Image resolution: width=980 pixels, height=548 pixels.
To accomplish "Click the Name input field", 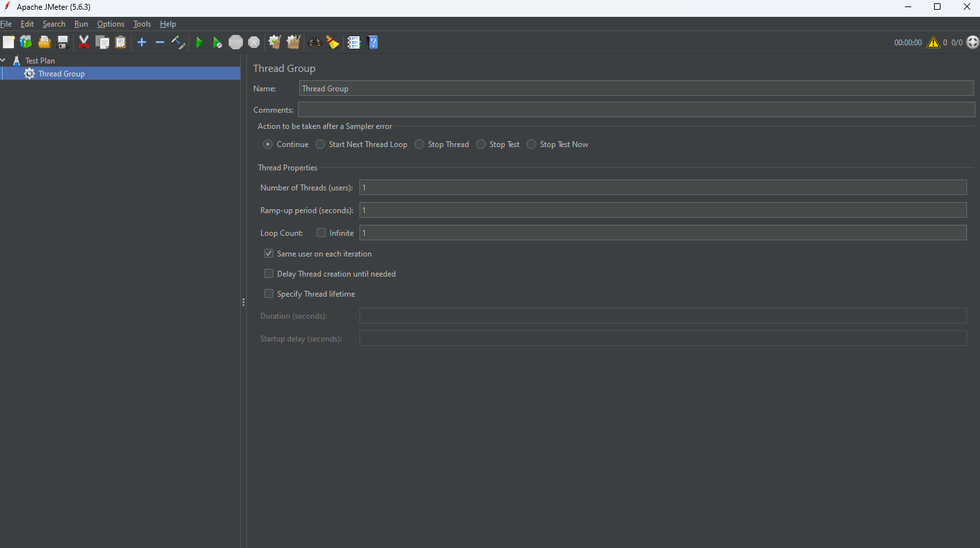I will 636,88.
